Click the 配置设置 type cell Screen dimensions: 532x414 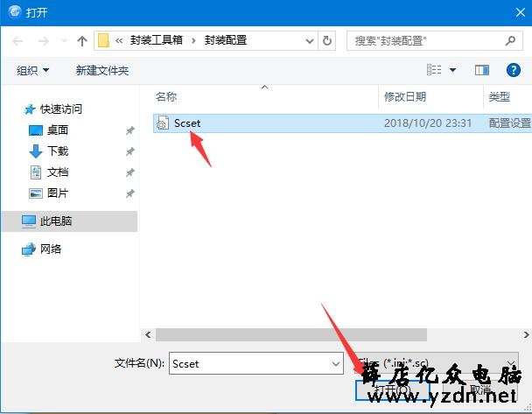point(509,123)
